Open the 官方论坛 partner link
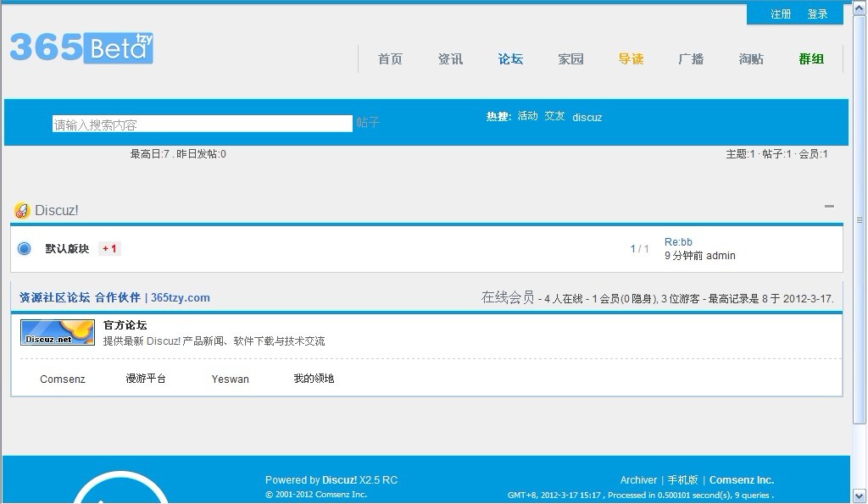The height and width of the screenshot is (504, 868). 125,324
